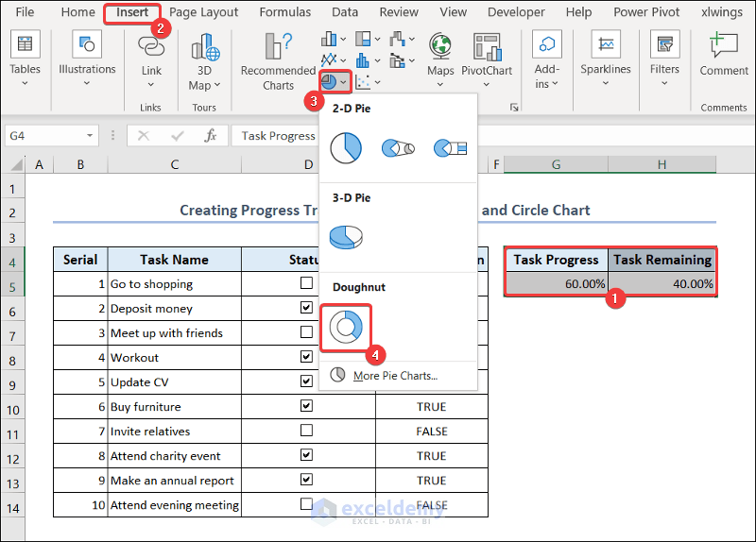Click the Insert Function fx icon

[210, 136]
